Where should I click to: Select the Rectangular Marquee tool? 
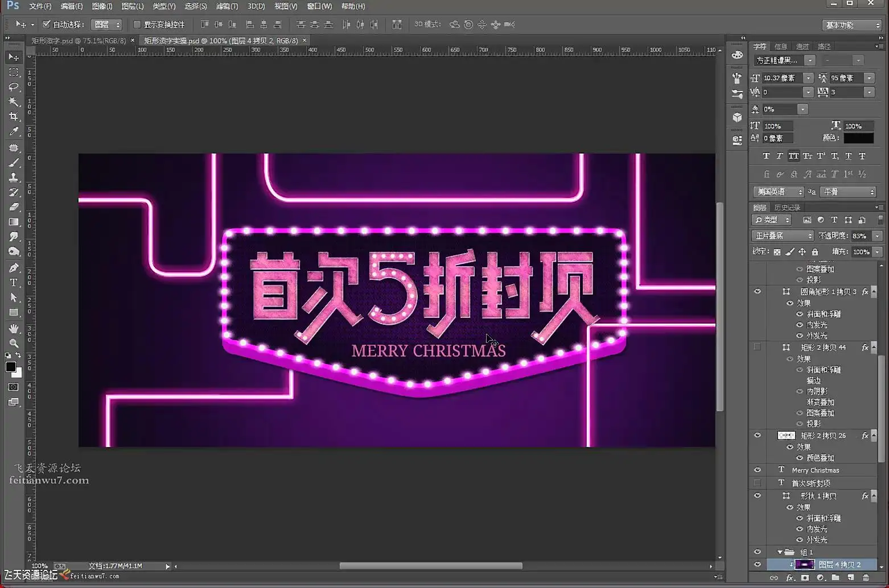click(14, 72)
